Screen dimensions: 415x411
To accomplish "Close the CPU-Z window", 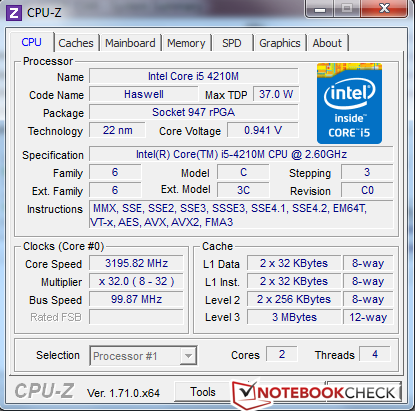I will click(384, 9).
